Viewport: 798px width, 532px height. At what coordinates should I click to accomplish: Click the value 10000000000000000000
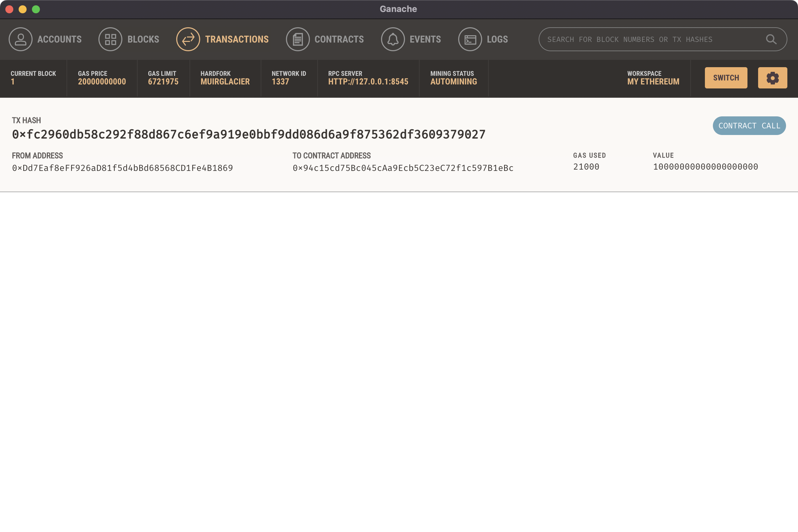[x=706, y=167]
